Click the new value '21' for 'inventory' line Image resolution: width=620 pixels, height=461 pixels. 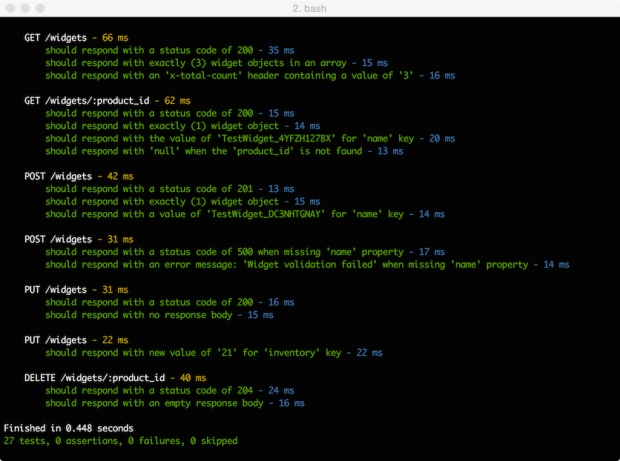point(214,353)
